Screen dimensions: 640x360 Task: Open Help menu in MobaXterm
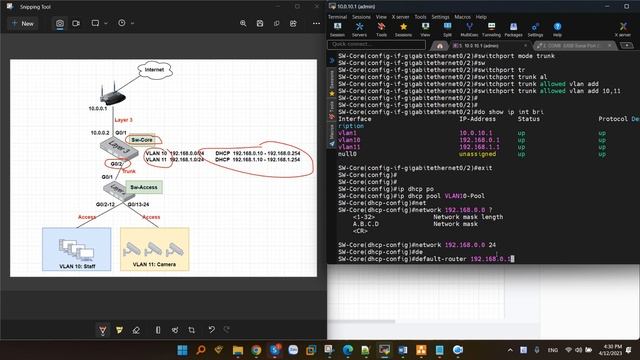(481, 17)
